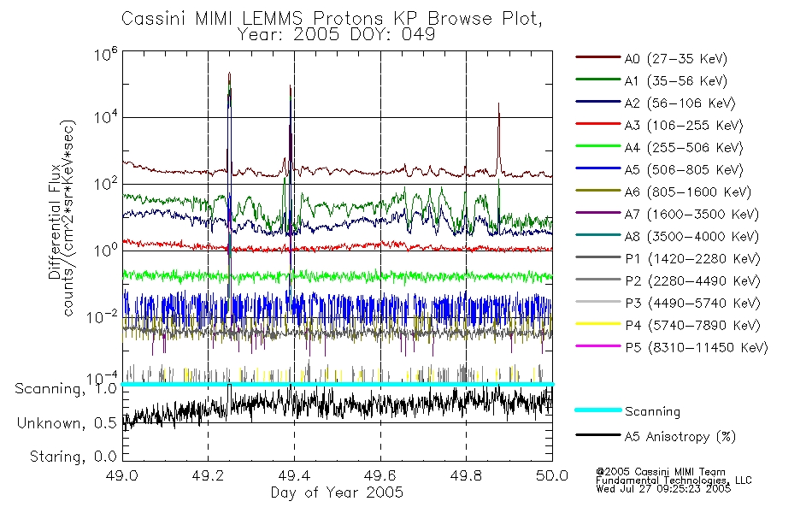Image resolution: width=812 pixels, height=513 pixels.
Task: Click the A5 Anisotropy (%) legend label
Action: tap(680, 436)
